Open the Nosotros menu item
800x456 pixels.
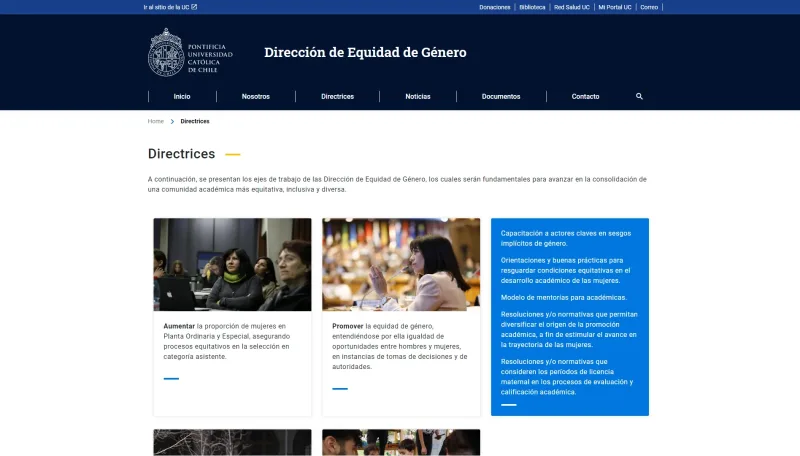tap(256, 96)
